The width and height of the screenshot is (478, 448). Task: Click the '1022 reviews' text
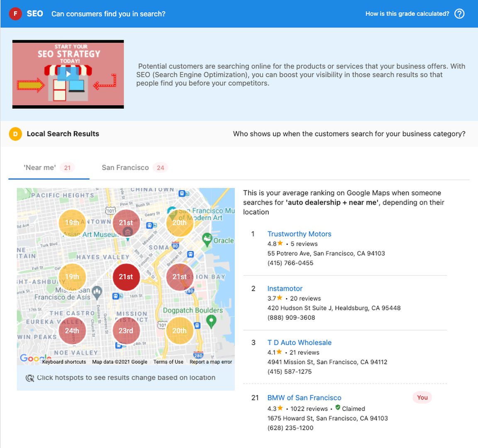pyautogui.click(x=309, y=409)
